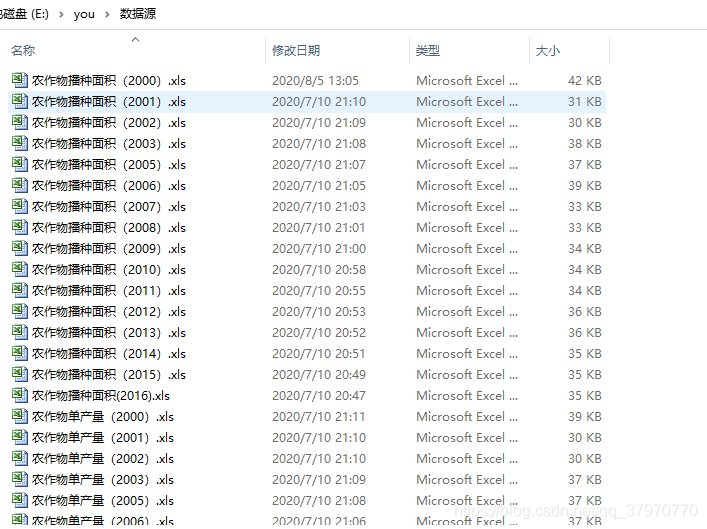Click Excel icon of 农作物播种面积 (2013) .xls

pyautogui.click(x=19, y=332)
